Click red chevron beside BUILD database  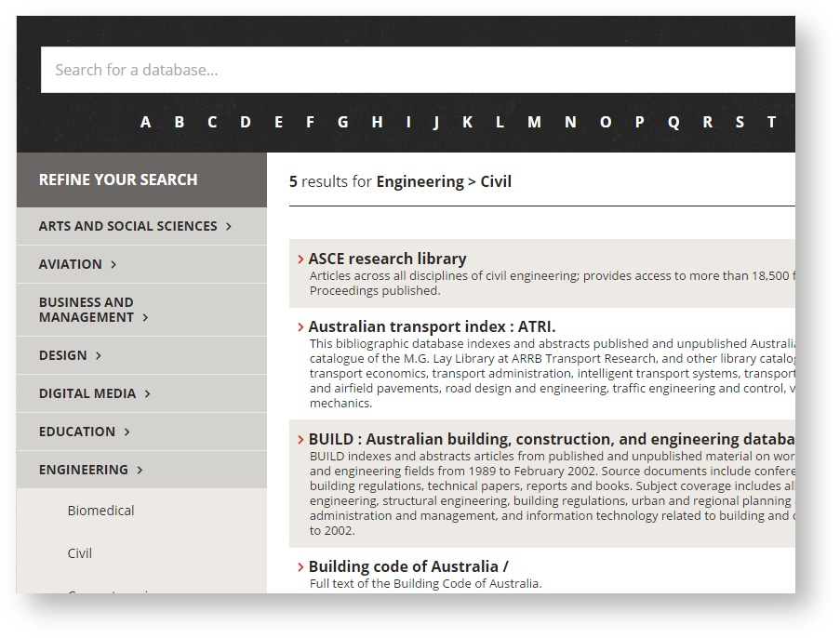300,440
